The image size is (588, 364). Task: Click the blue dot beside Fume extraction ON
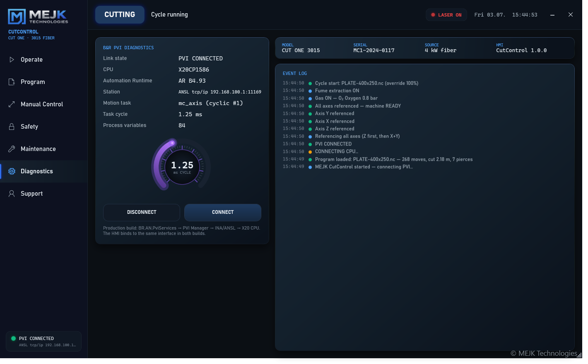coord(310,91)
